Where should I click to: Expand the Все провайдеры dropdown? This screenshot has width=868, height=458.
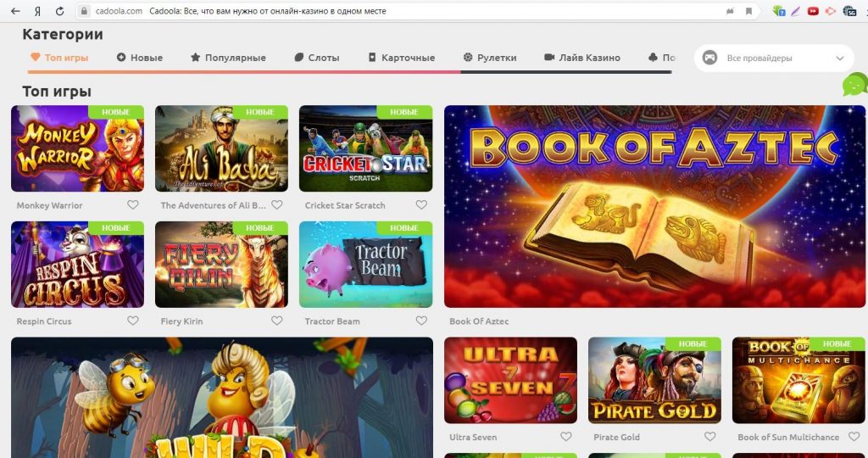[774, 59]
